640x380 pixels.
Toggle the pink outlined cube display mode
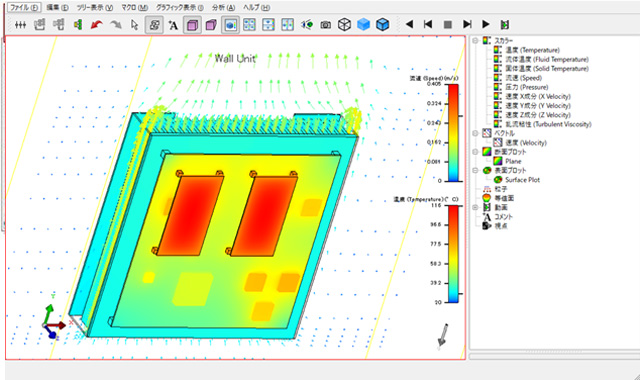pos(192,25)
